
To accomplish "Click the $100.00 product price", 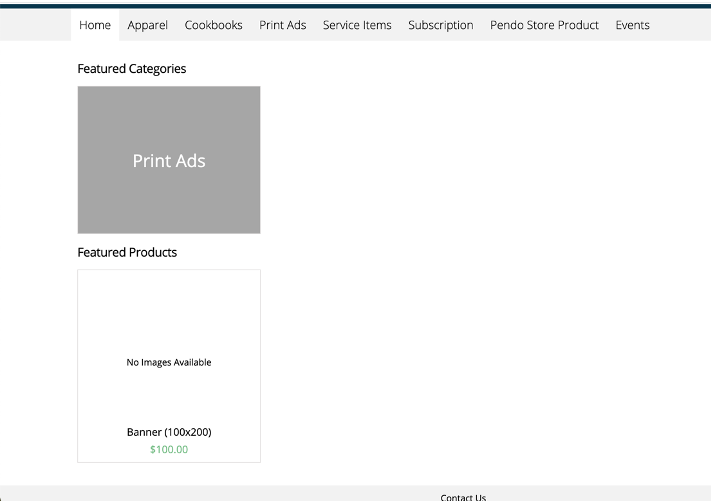I will 169,449.
